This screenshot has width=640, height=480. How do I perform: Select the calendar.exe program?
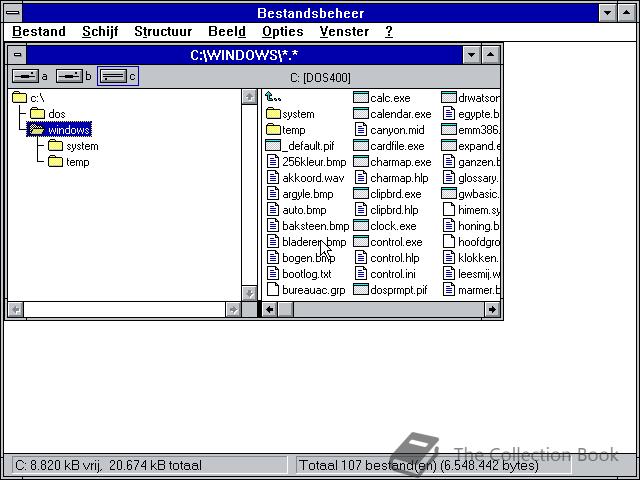point(392,114)
